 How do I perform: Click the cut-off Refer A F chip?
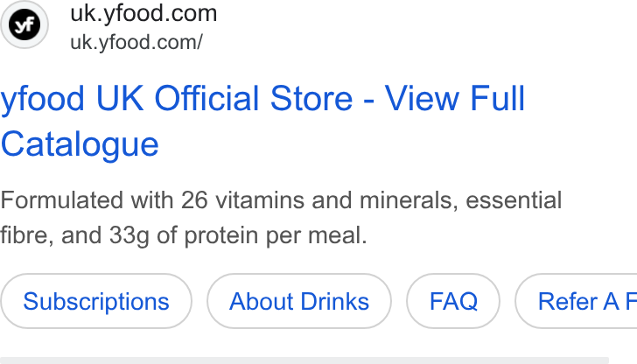point(576,301)
